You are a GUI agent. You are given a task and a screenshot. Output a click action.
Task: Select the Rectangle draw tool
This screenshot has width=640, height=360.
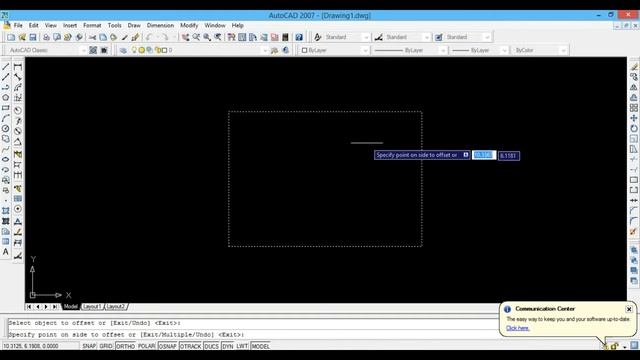coord(6,108)
